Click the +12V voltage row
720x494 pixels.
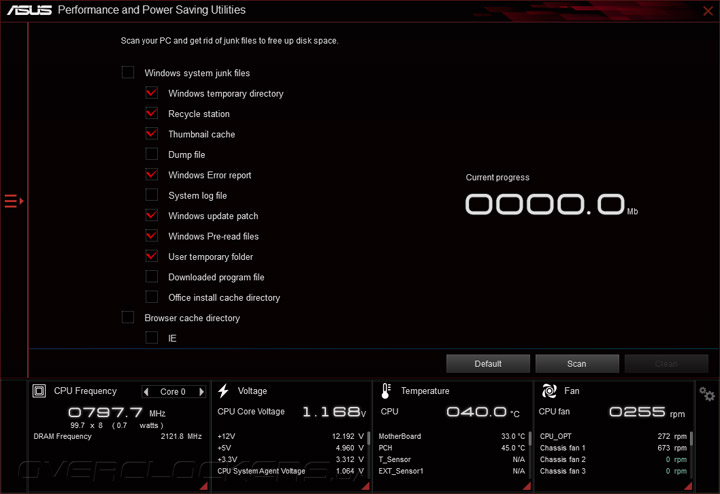(290, 436)
